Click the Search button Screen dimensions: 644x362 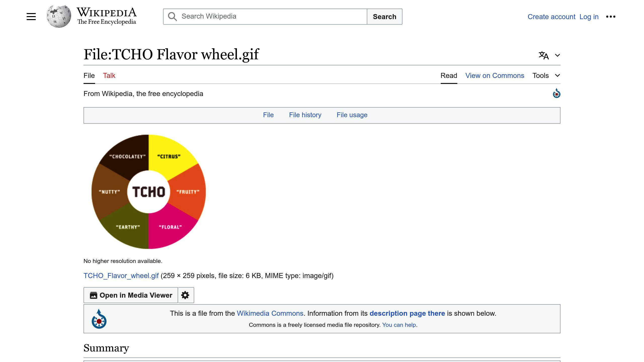point(384,17)
